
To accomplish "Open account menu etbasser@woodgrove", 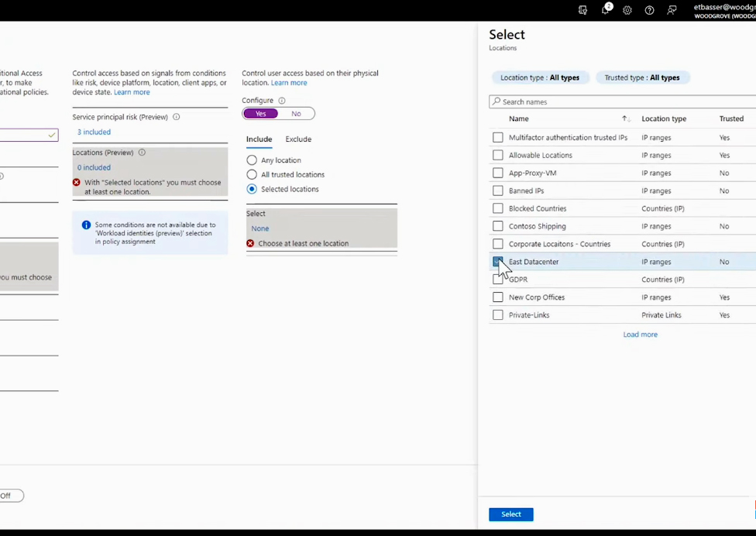I will click(x=724, y=11).
